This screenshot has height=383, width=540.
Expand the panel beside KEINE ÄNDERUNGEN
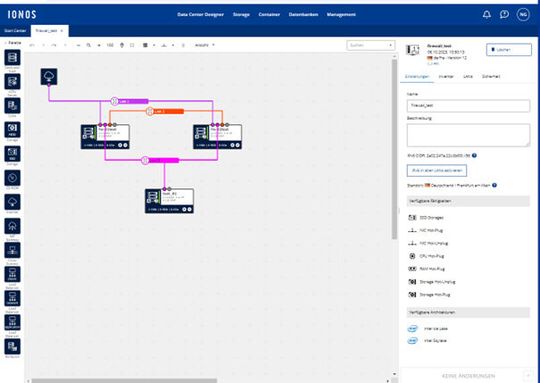[x=527, y=376]
